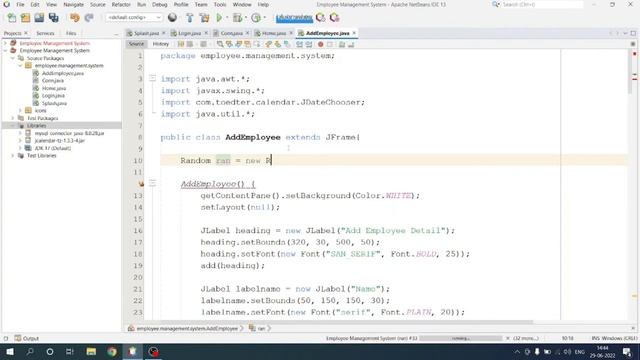Image resolution: width=640 pixels, height=360 pixels.
Task: Expand the jcalendar jar node
Action: coord(20,140)
